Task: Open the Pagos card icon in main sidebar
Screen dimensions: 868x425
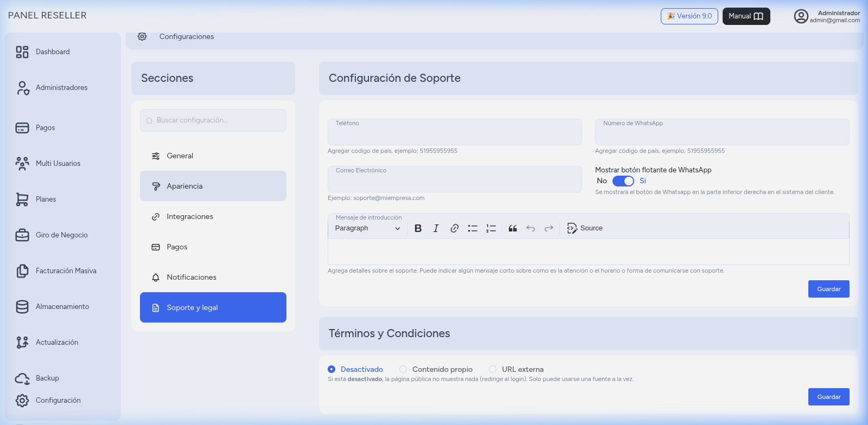Action: pyautogui.click(x=22, y=128)
